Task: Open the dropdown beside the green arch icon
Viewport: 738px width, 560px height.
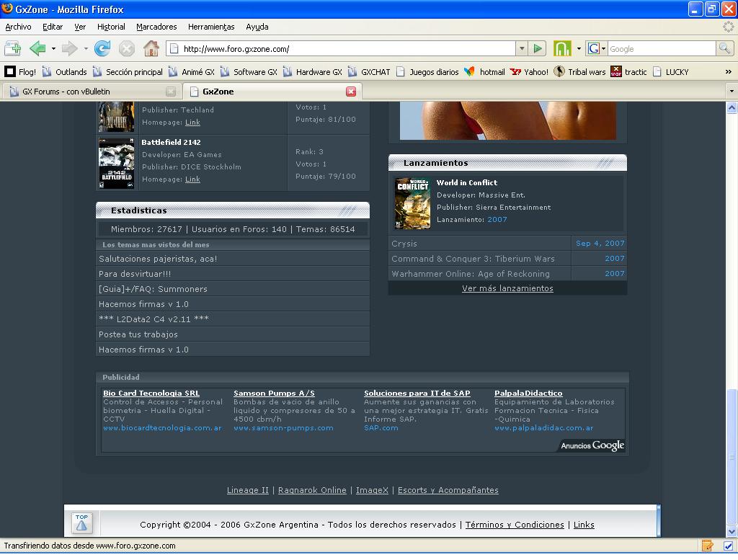Action: tap(579, 48)
